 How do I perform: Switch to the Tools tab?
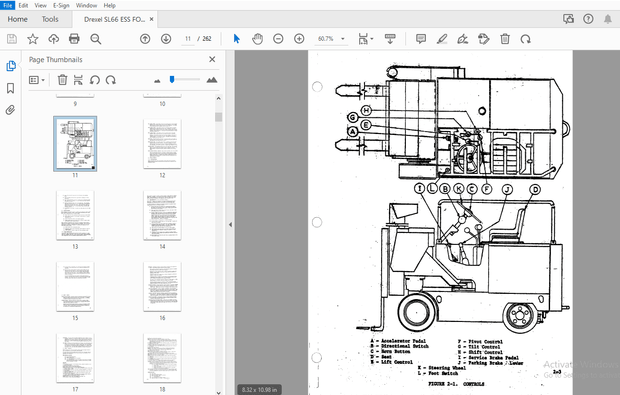50,19
